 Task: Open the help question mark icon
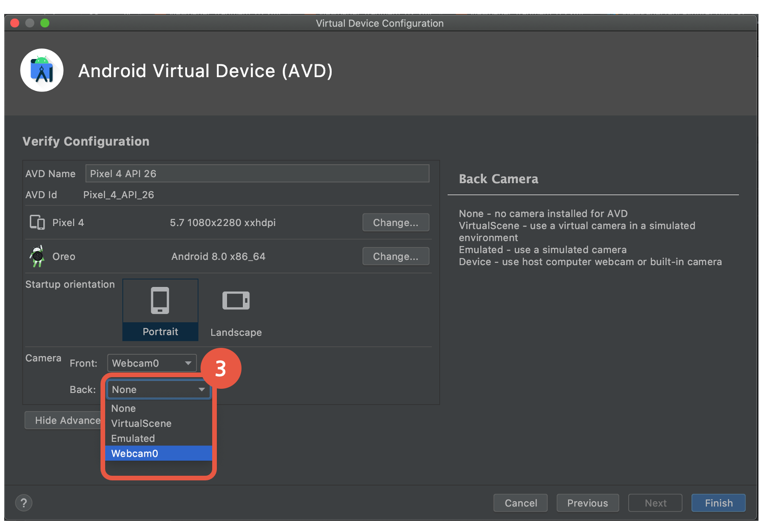coord(24,503)
